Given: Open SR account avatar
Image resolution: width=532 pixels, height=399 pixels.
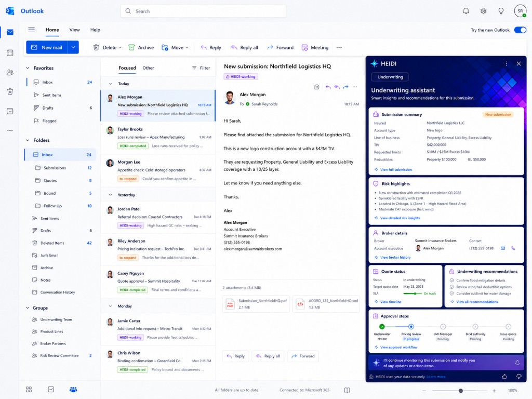Looking at the screenshot, I should tap(520, 11).
